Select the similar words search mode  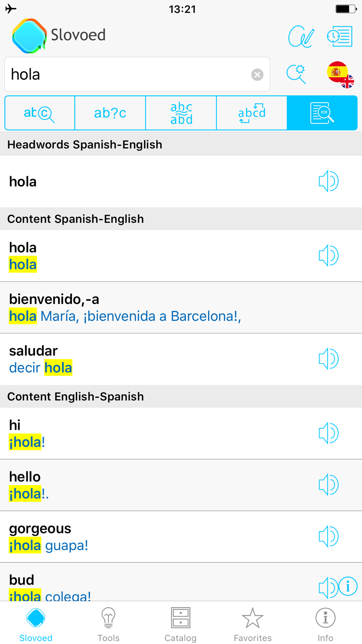coord(181,113)
